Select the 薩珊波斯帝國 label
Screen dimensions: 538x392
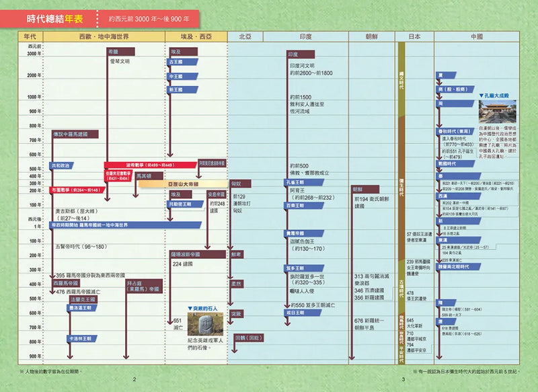coord(188,255)
